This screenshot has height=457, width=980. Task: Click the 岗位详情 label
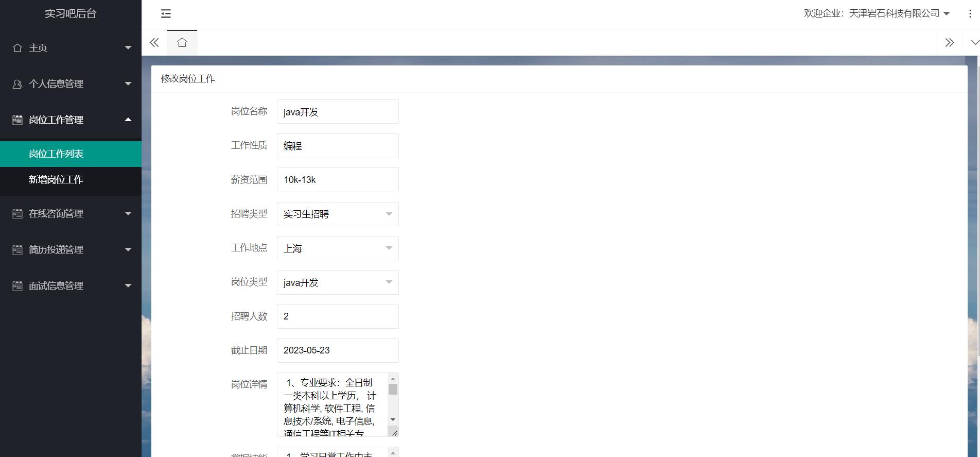coord(249,384)
